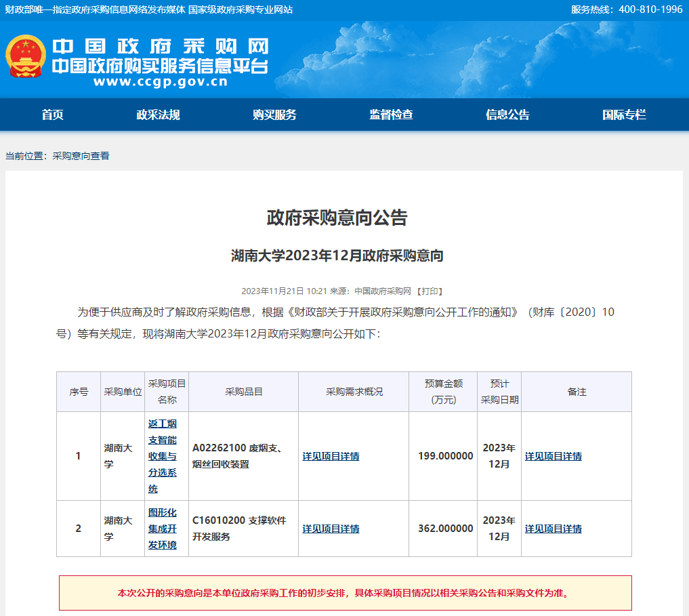Click the heading 政府采购意向公告
The height and width of the screenshot is (616, 689).
(x=337, y=218)
